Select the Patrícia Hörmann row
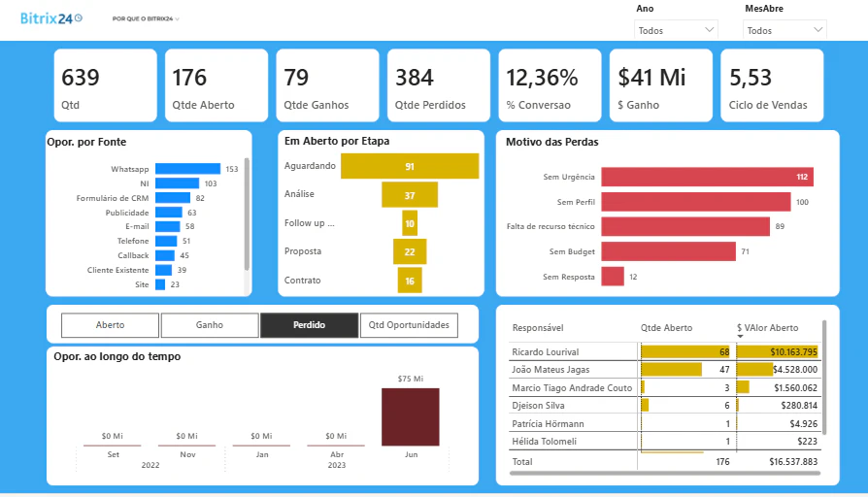Image resolution: width=868 pixels, height=497 pixels. 664,424
